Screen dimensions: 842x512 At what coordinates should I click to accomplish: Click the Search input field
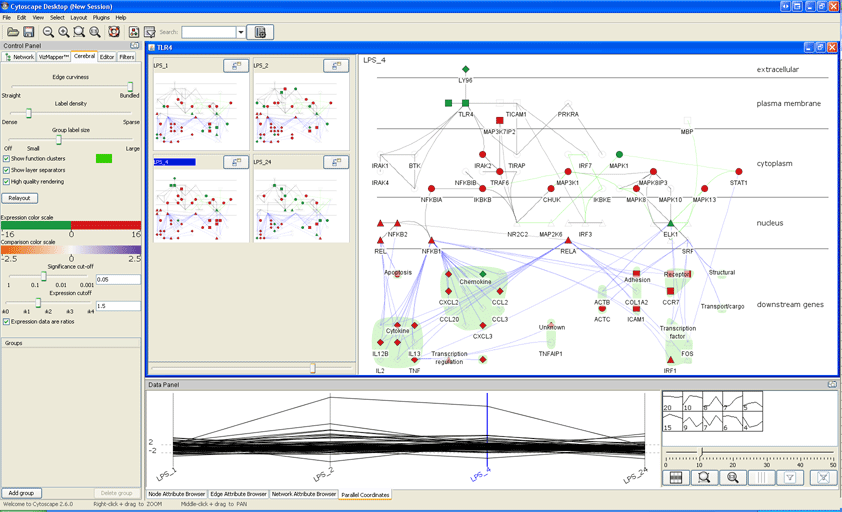point(208,32)
